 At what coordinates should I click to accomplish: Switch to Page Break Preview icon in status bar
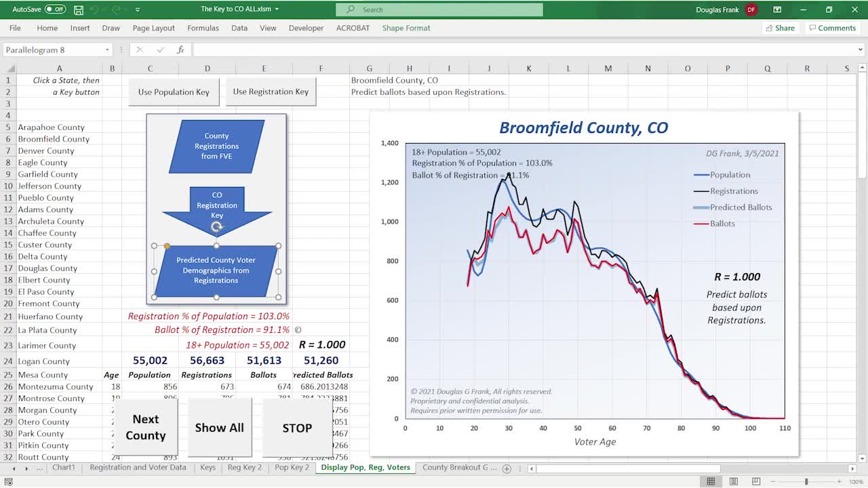coord(755,481)
